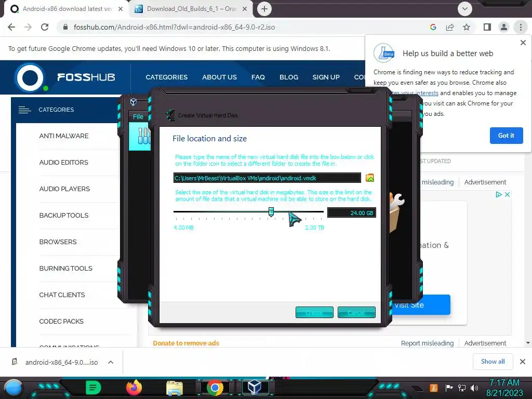Open the BLOG page

tap(289, 77)
